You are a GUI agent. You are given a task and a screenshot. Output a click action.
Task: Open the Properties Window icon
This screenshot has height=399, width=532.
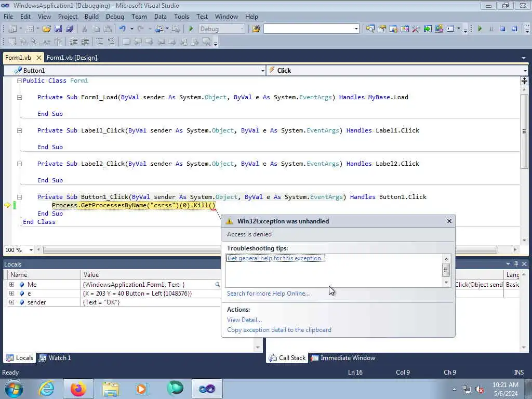[x=382, y=29]
